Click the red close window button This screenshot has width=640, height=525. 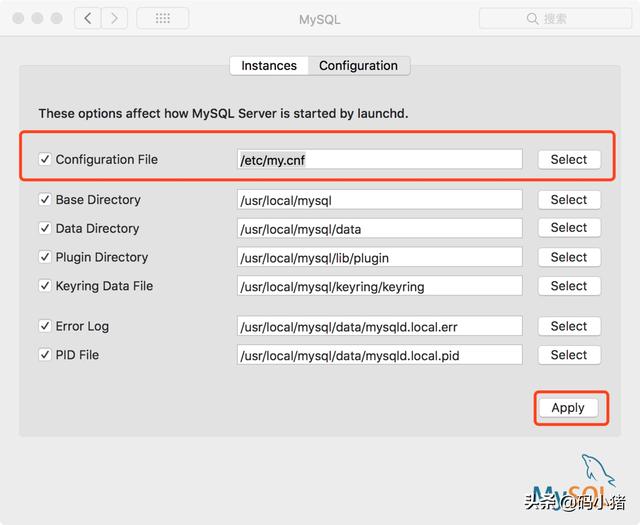(18, 18)
